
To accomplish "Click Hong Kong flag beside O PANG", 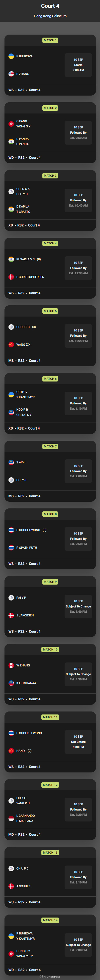I will 11,124.
